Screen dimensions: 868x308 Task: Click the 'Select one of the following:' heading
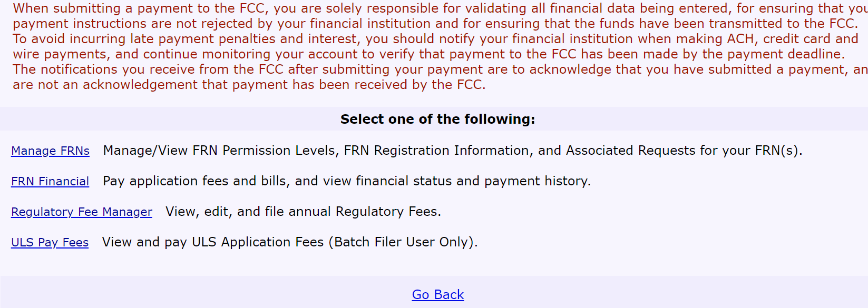[437, 120]
